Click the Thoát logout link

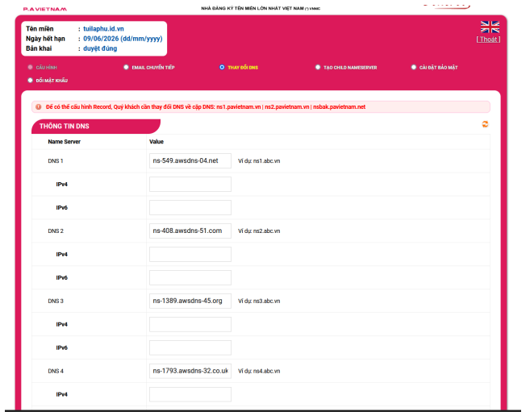[488, 40]
